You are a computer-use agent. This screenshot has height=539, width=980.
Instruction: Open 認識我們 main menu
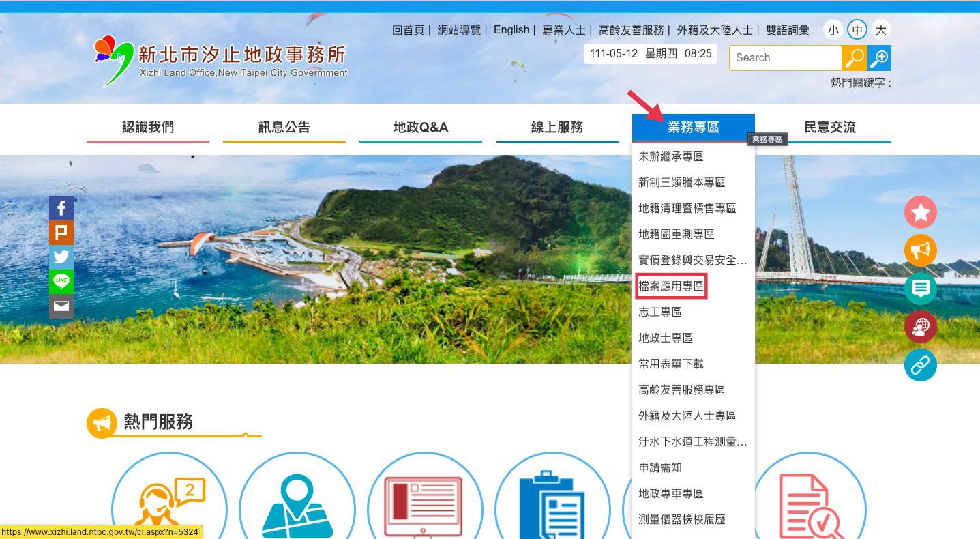pyautogui.click(x=148, y=128)
